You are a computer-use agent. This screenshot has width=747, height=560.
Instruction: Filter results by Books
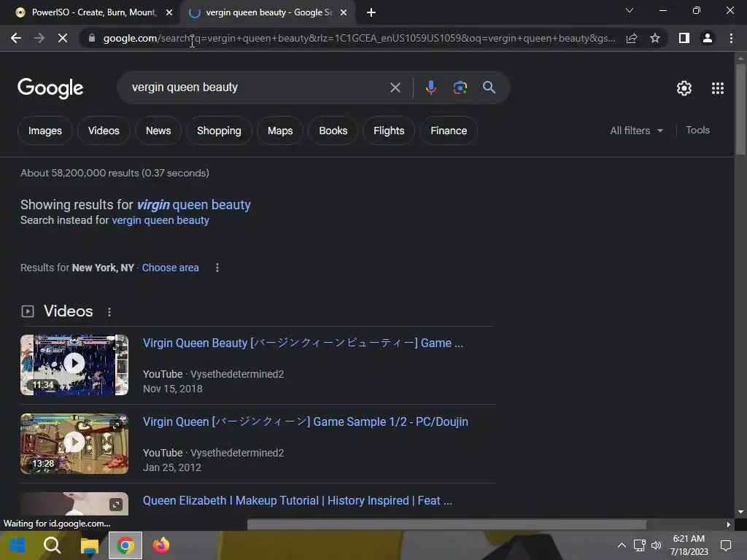tap(333, 131)
